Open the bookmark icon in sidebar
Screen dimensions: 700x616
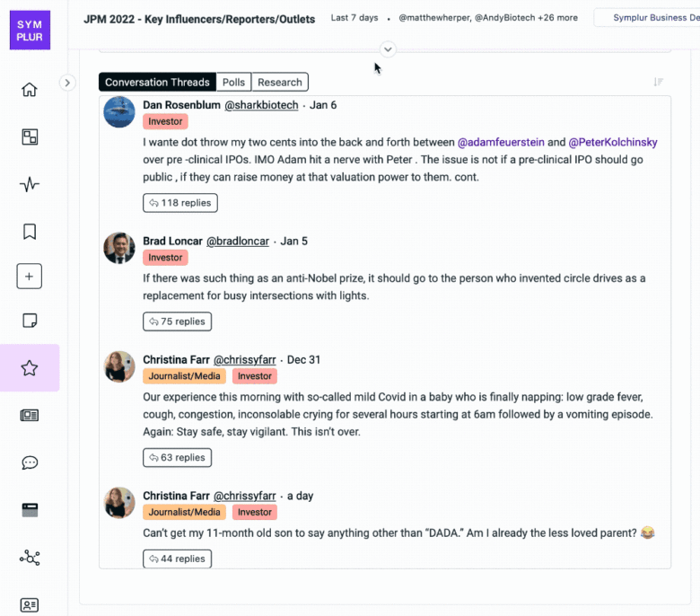(x=30, y=232)
